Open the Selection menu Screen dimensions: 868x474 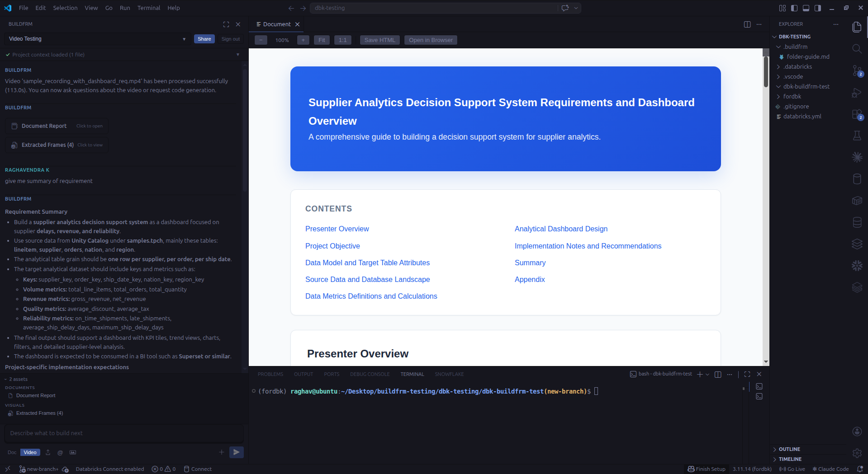click(65, 8)
